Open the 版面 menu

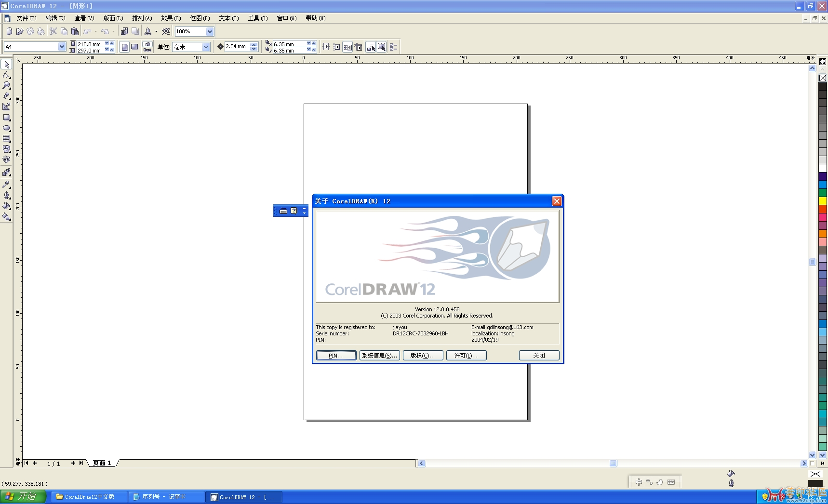113,18
